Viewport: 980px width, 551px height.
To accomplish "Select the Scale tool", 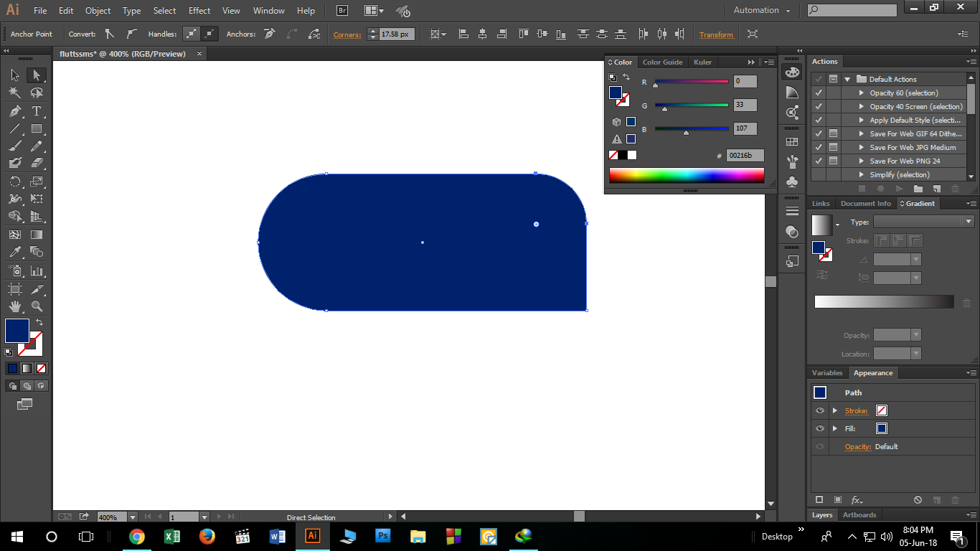I will pos(37,182).
